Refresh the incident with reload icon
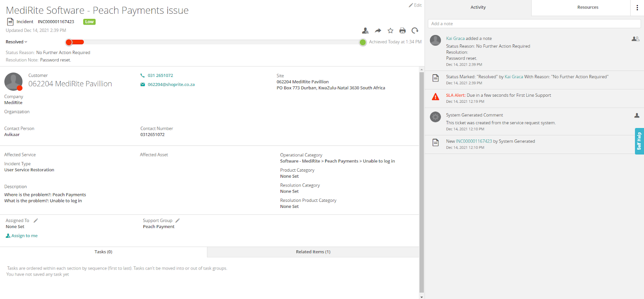644x299 pixels. [x=415, y=31]
